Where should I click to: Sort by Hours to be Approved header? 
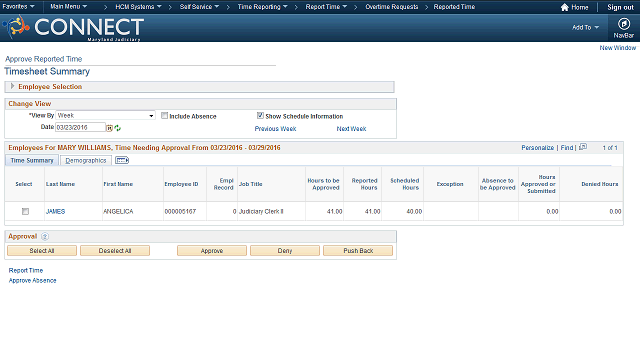tap(323, 184)
